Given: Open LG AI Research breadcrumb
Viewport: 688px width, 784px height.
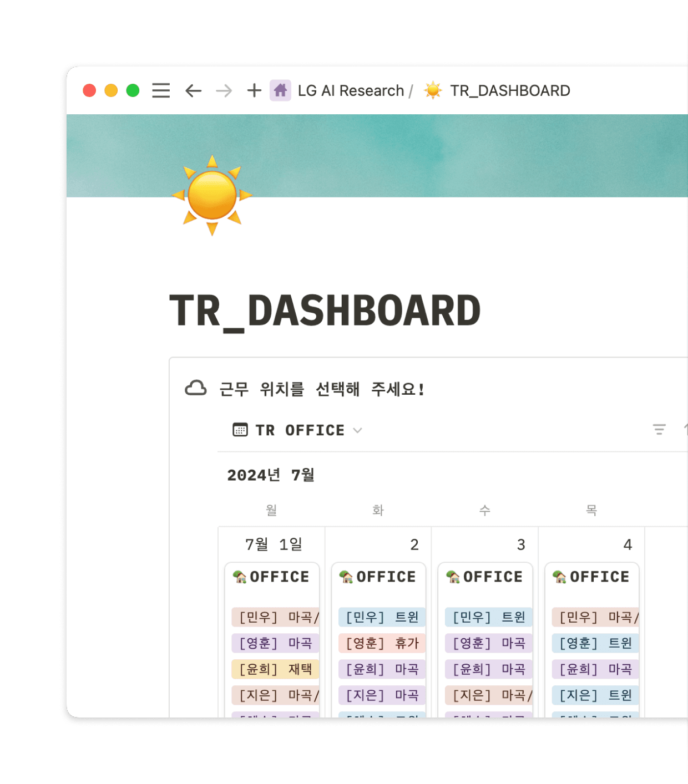Looking at the screenshot, I should 351,90.
